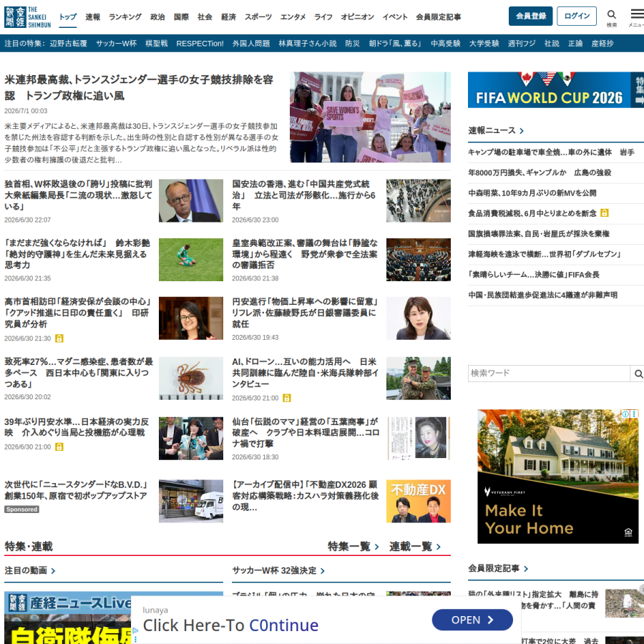Image resolution: width=644 pixels, height=644 pixels.
Task: Open 円安進行 佐藤綾野氏 article headline
Action: (x=305, y=313)
